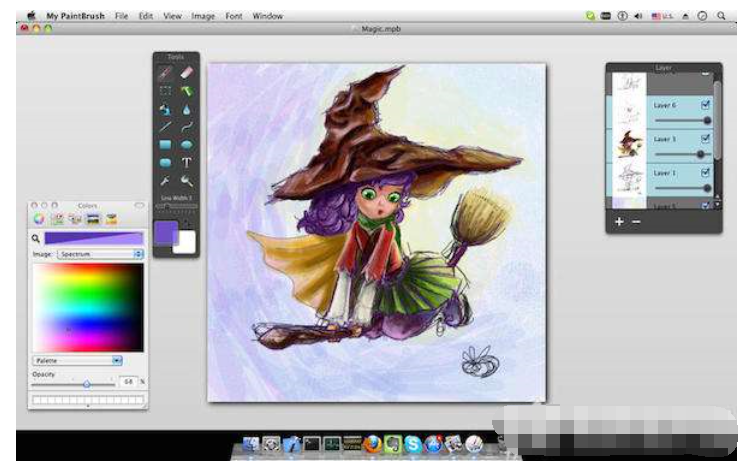Open the Window menu
Viewport: 741px width, 466px height.
267,16
